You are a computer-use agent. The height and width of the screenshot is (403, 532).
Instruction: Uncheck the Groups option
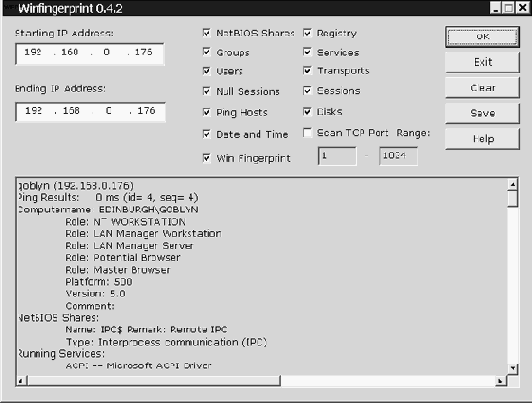[207, 52]
